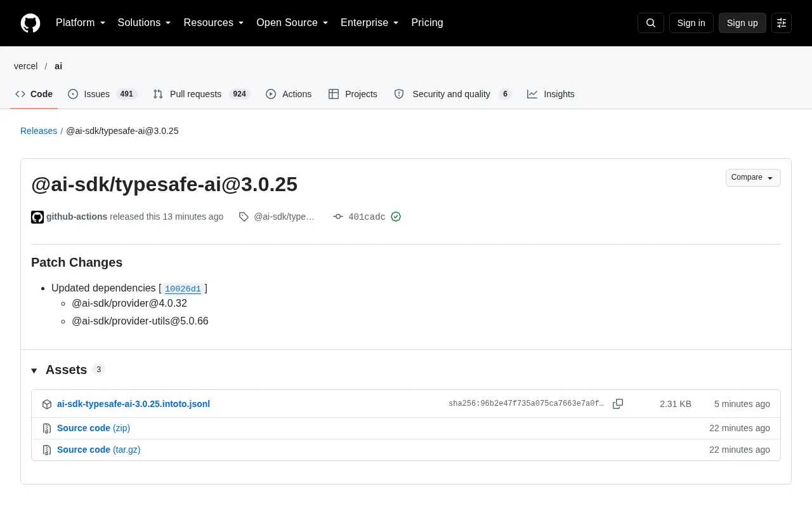Copy the sha256 digest to clipboard
This screenshot has width=812, height=508.
618,404
